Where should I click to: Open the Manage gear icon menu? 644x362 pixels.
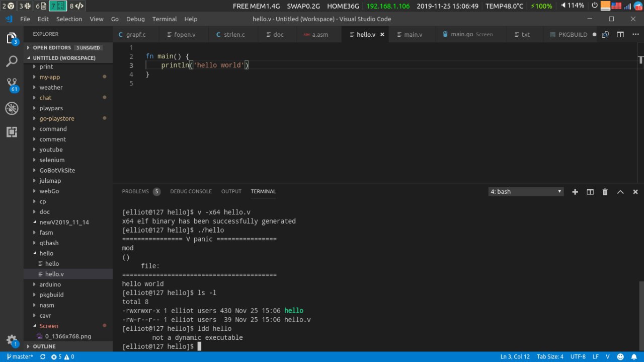coord(11,341)
